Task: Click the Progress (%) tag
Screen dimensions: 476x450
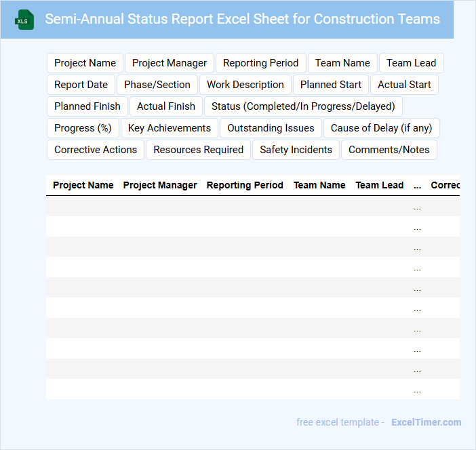Action: tap(83, 128)
